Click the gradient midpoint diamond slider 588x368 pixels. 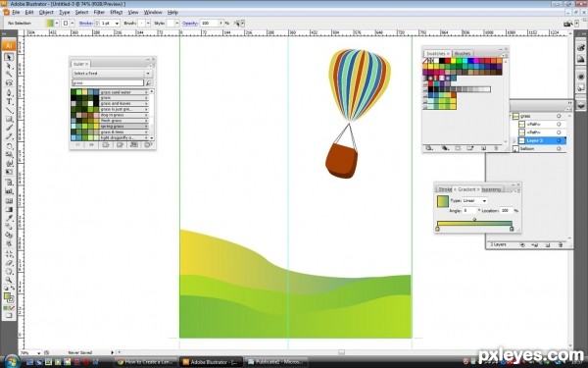[474, 219]
